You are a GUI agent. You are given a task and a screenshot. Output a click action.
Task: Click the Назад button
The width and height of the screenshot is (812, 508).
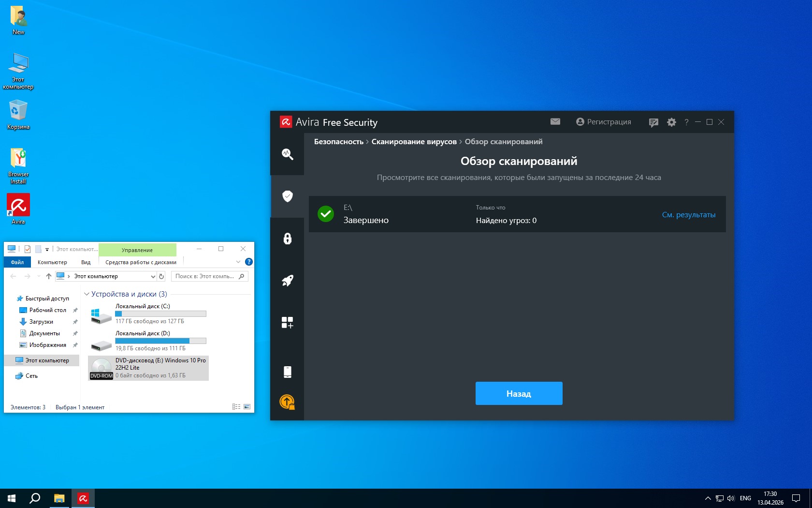(519, 393)
